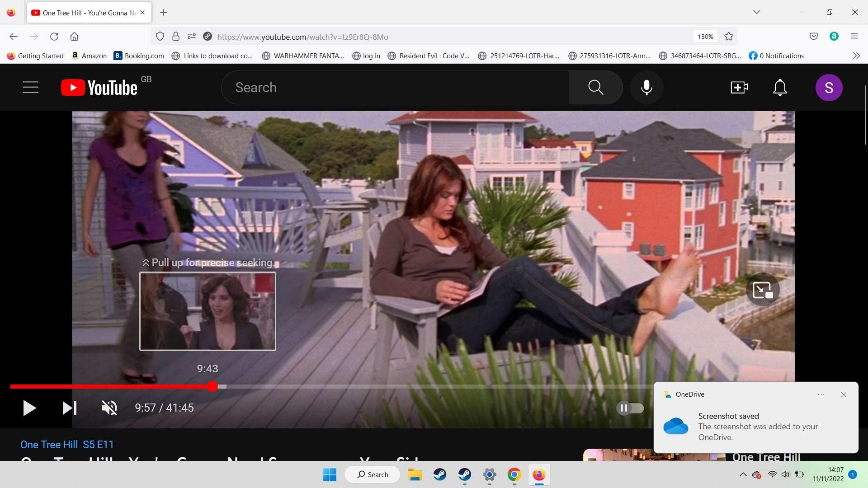Open YouTube notifications bell
868x488 pixels.
point(780,87)
